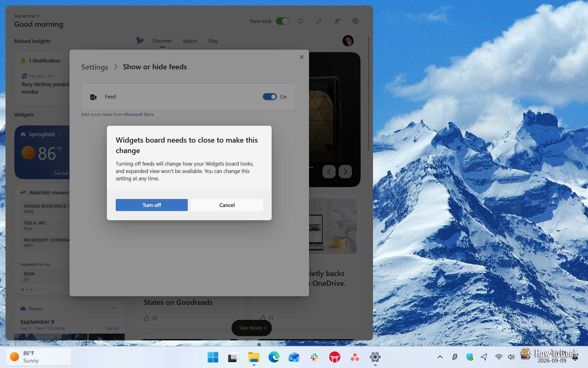Open Slack from the taskbar
Image resolution: width=588 pixels, height=368 pixels.
[x=315, y=357]
